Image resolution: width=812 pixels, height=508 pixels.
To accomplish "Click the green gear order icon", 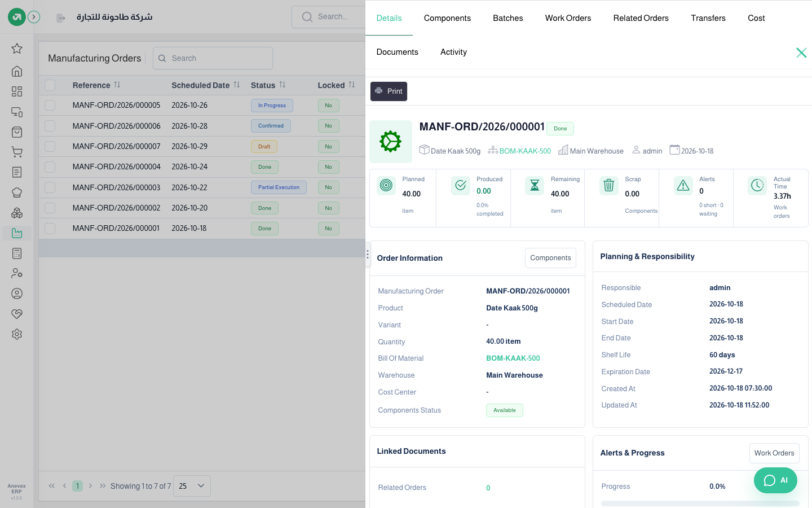I will tap(391, 142).
